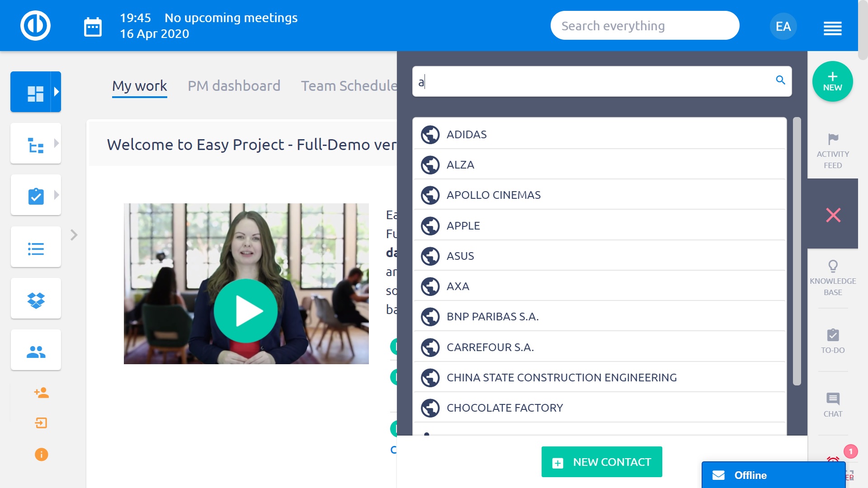Viewport: 868px width, 488px height.
Task: Open the hamburger main menu
Action: tap(832, 28)
